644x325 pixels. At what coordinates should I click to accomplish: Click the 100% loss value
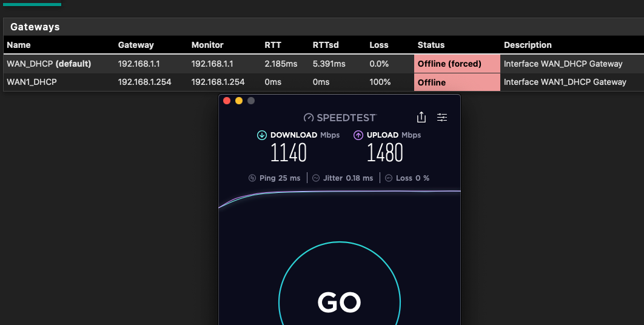pos(380,82)
